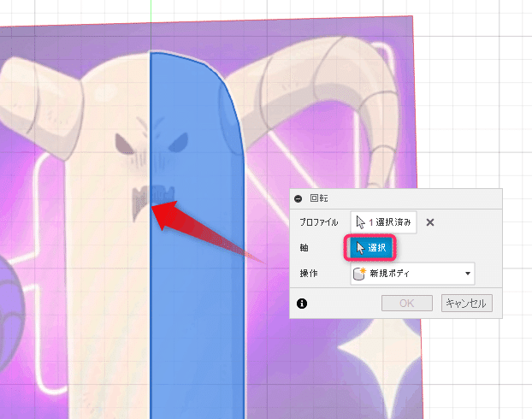Viewport: 532px width, 419px height.
Task: Click the プロファイル label text
Action: point(318,222)
